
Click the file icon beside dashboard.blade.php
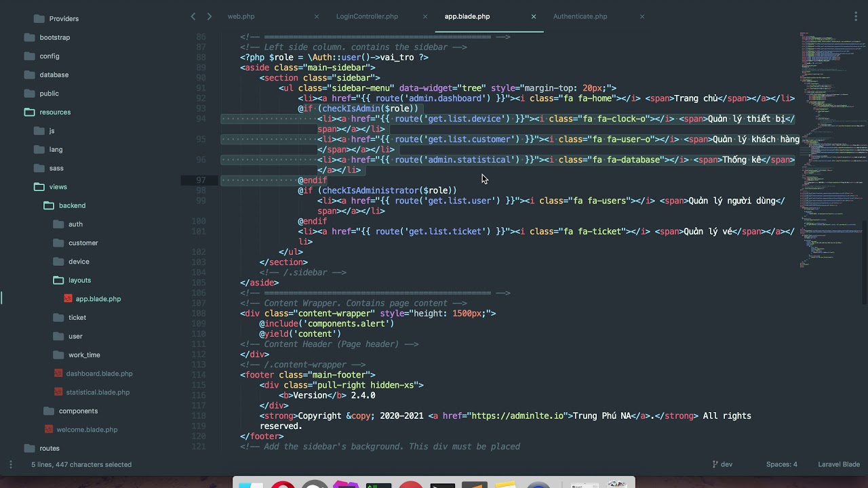(58, 373)
